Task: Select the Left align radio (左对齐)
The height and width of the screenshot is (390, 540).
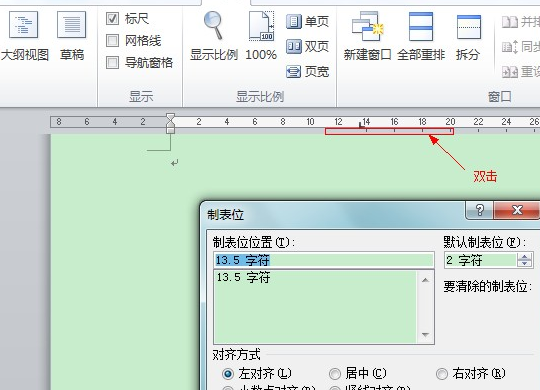Action: click(228, 373)
